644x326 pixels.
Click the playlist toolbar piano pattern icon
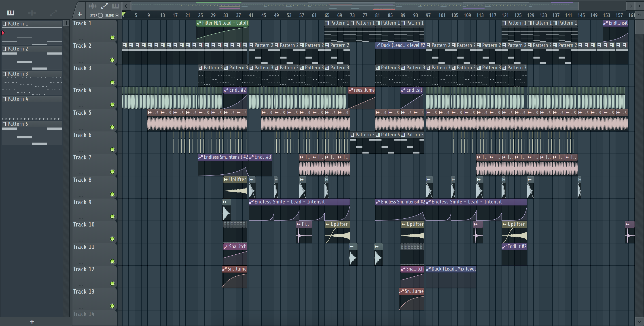(116, 6)
